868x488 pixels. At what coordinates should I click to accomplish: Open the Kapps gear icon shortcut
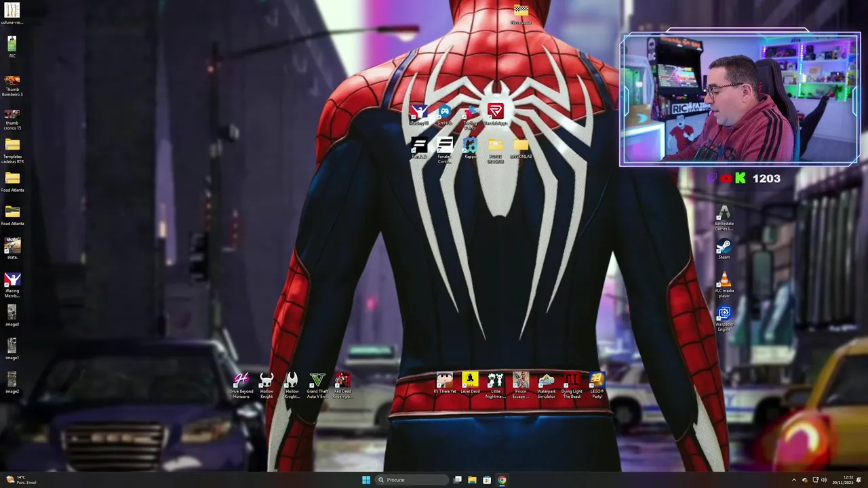(x=470, y=148)
